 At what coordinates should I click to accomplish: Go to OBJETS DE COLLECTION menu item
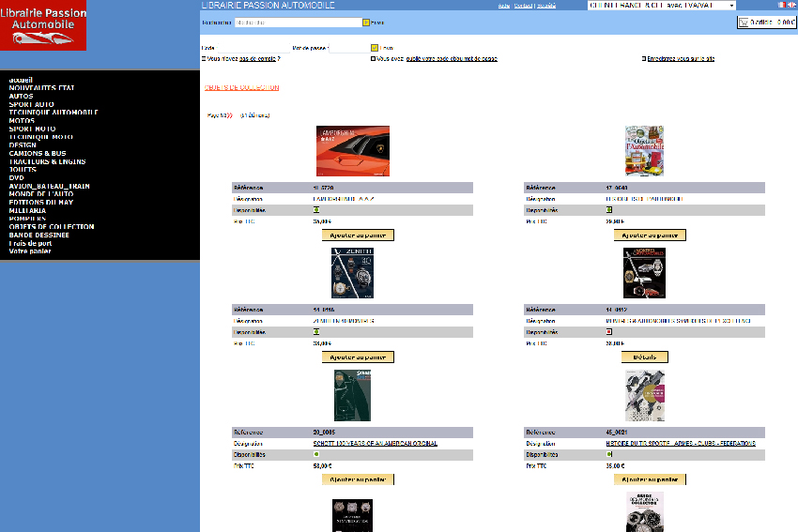tap(52, 226)
